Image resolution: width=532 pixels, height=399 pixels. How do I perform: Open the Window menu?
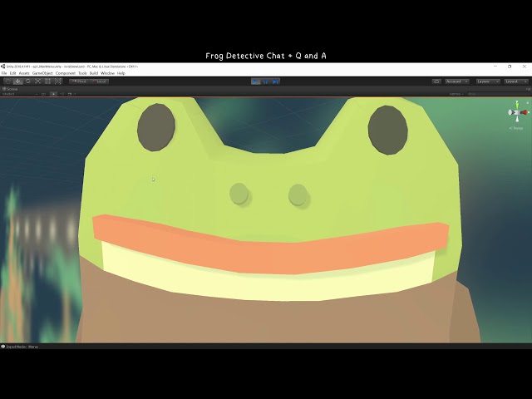[x=107, y=73]
